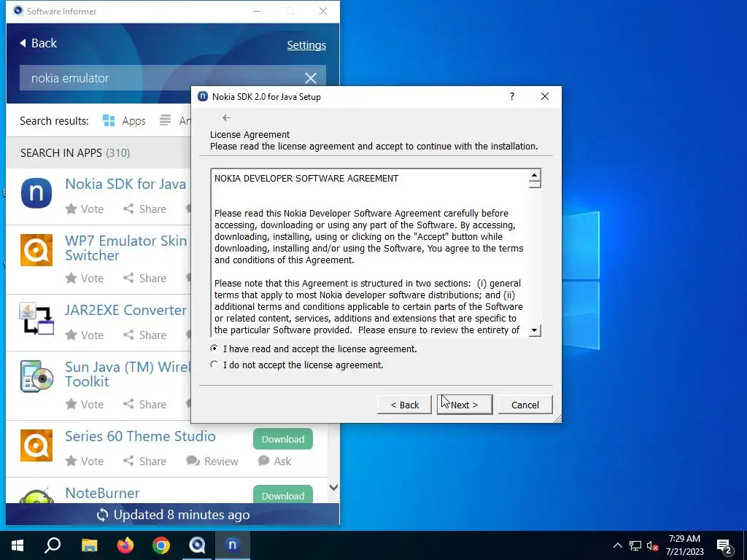Vote star for Sun Java Wireless Toolkit
This screenshot has width=747, height=560.
coord(71,404)
